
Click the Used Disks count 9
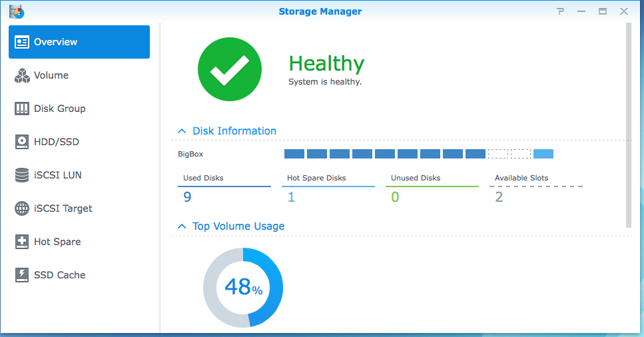point(188,196)
